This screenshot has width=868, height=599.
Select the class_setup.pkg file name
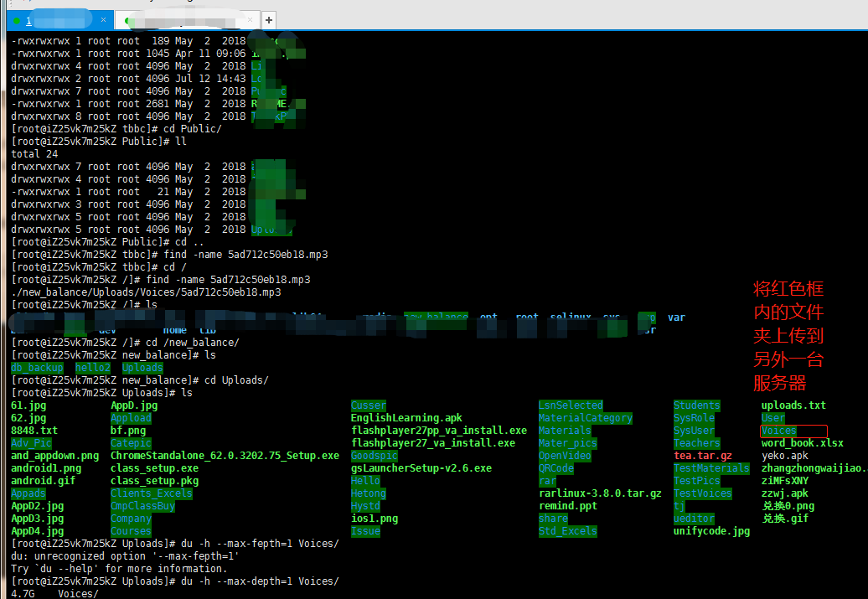[x=154, y=481]
